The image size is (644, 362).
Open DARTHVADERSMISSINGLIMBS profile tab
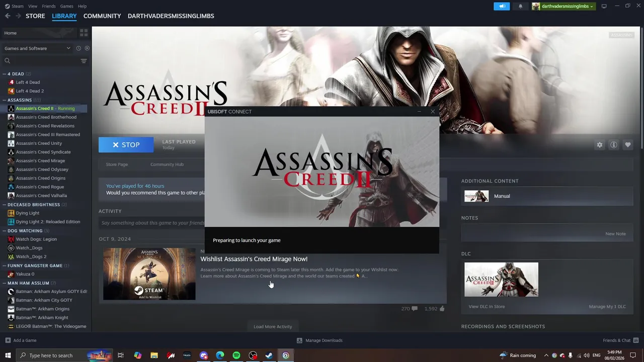[x=171, y=16]
